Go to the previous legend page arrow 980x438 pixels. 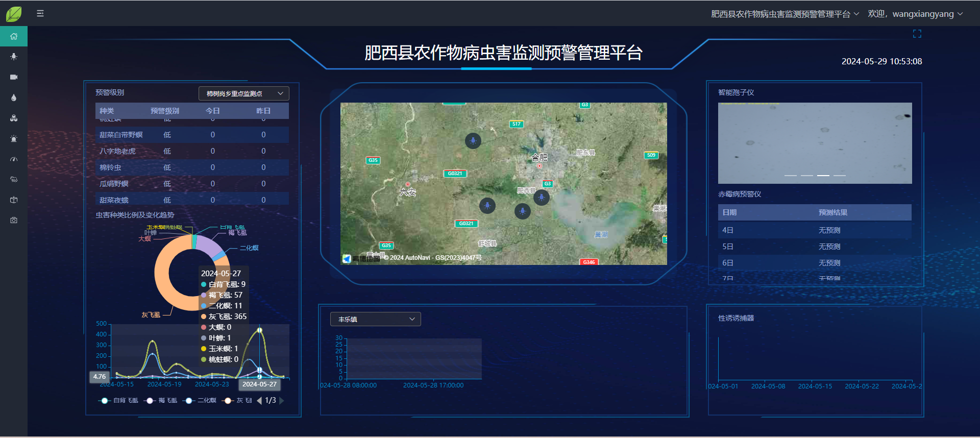pos(259,401)
